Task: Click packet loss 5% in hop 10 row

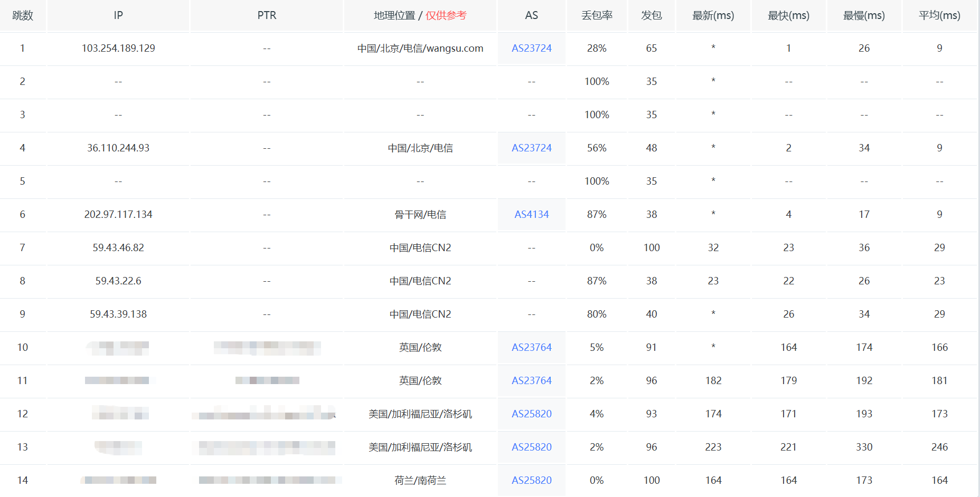Action: [x=597, y=347]
